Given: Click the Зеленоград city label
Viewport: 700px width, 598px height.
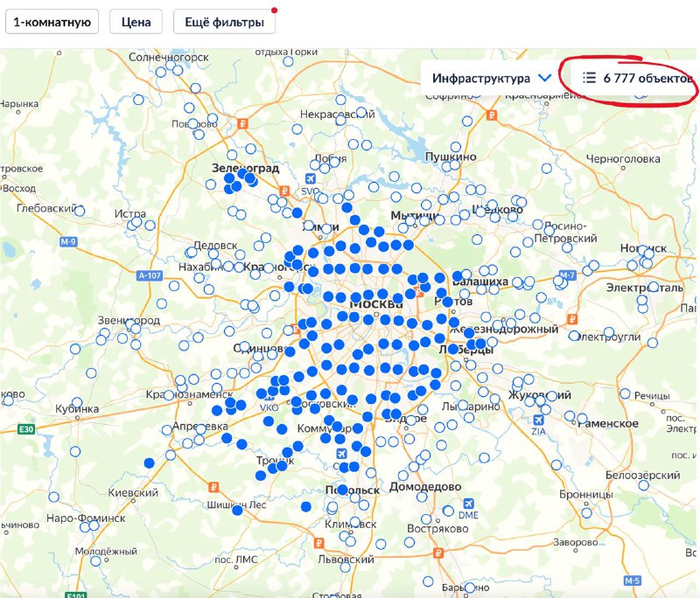Looking at the screenshot, I should click(246, 168).
